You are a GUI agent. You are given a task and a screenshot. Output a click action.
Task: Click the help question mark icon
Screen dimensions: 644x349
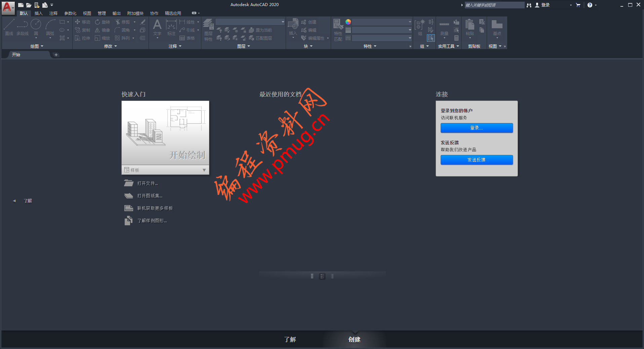(590, 5)
